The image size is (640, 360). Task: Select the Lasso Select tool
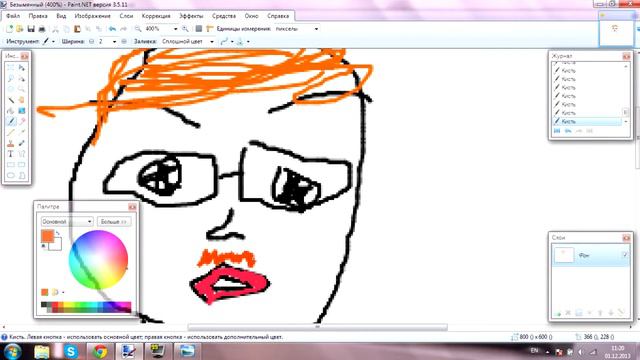coord(11,78)
